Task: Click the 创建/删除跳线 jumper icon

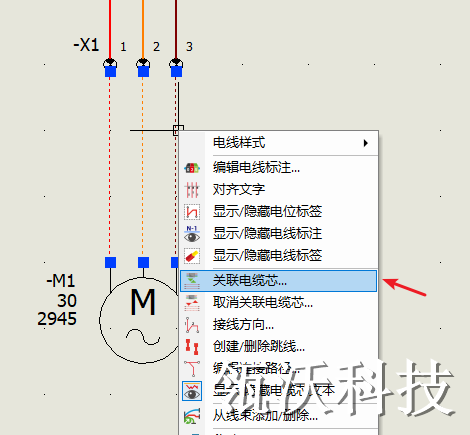Action: (x=192, y=347)
